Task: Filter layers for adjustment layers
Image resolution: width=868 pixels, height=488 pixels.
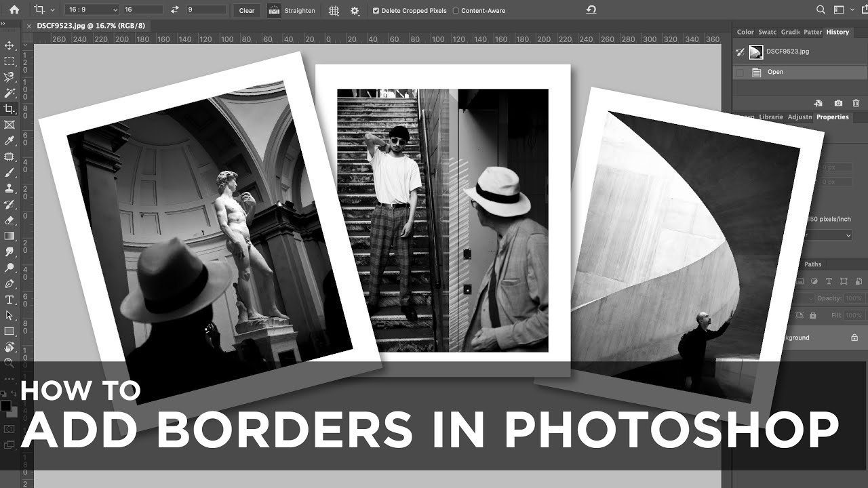Action: pyautogui.click(x=814, y=281)
